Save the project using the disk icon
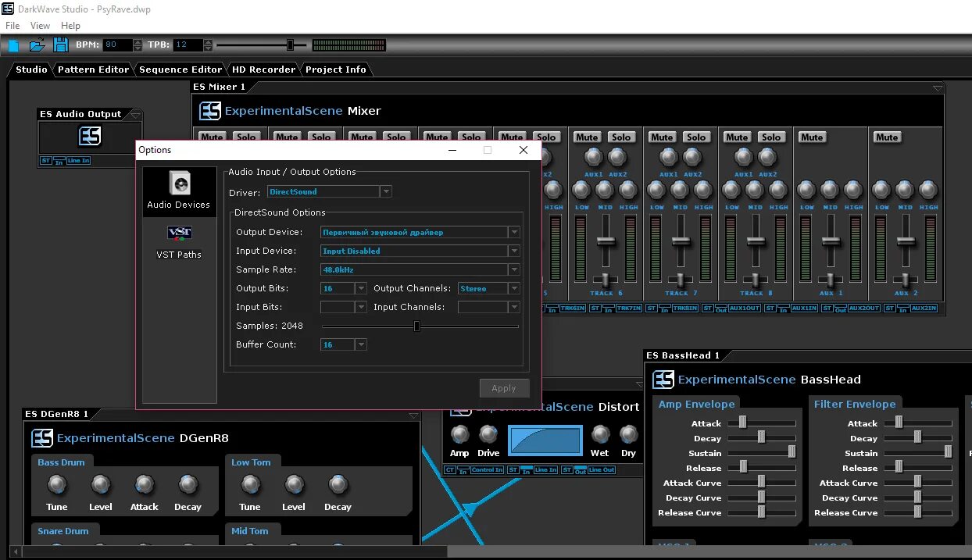The width and height of the screenshot is (972, 560). [x=60, y=45]
